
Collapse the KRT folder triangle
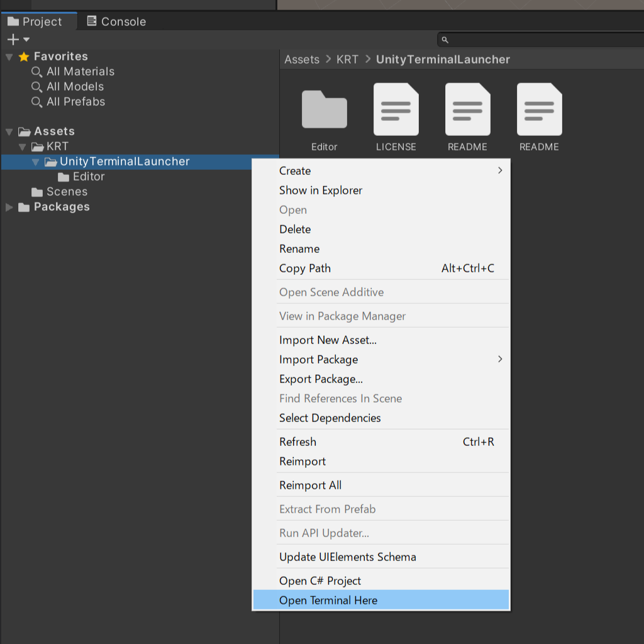tap(22, 147)
